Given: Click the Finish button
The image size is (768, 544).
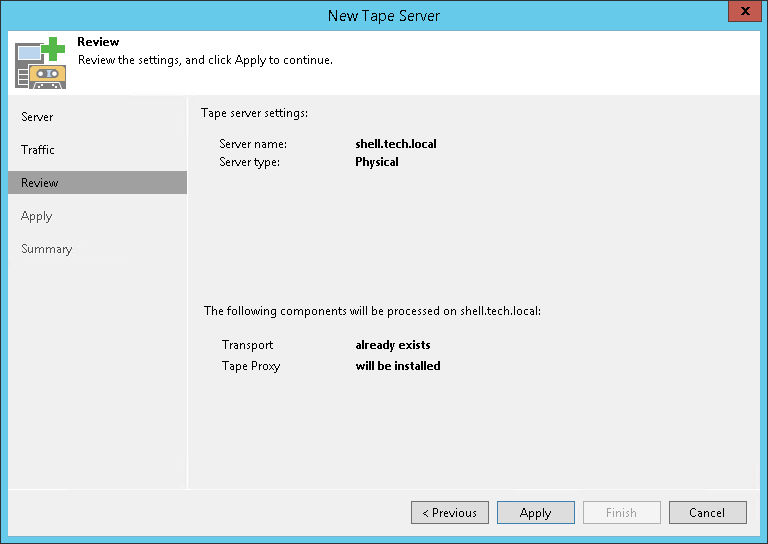Looking at the screenshot, I should 621,513.
